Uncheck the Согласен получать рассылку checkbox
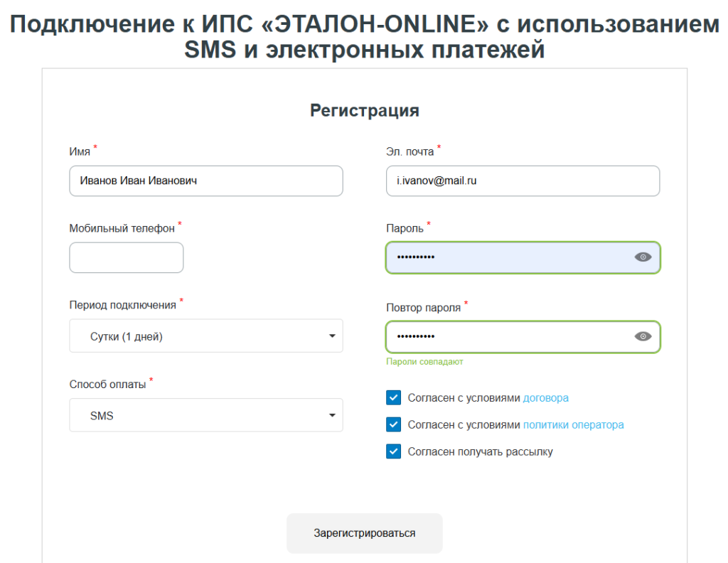 [393, 451]
